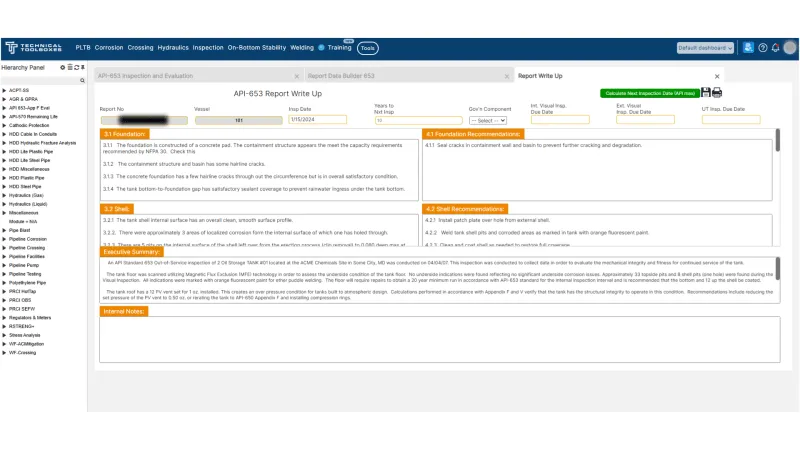Click the Hierarchy Panel list icon
The width and height of the screenshot is (800, 450).
click(x=70, y=67)
